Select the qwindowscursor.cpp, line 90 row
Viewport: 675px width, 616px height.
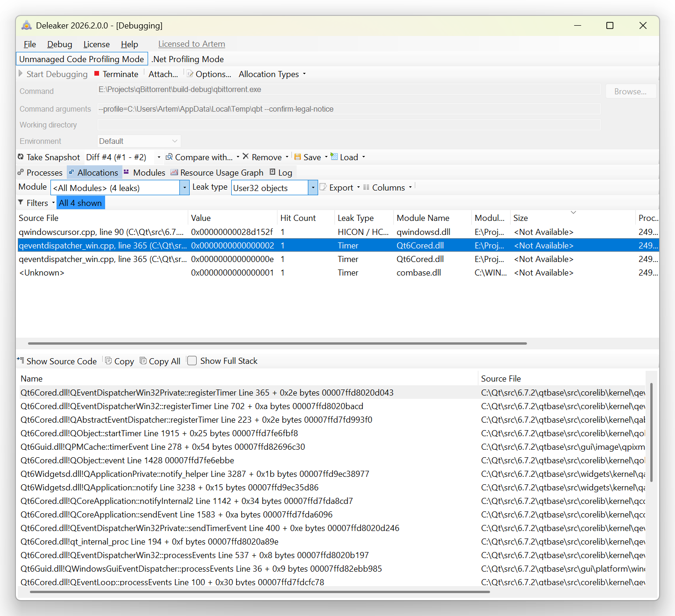338,232
